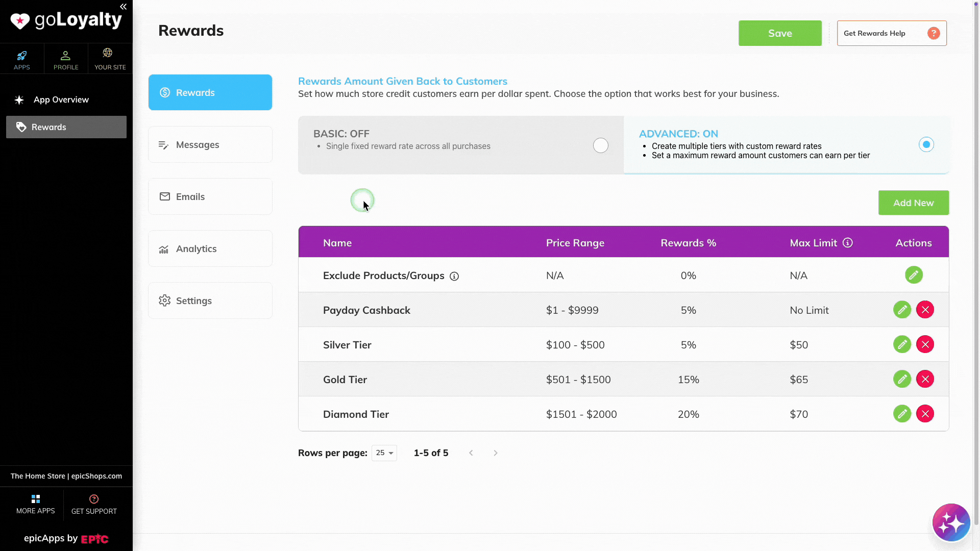The height and width of the screenshot is (551, 980).
Task: Edit the Exclude Products/Groups row
Action: (914, 275)
